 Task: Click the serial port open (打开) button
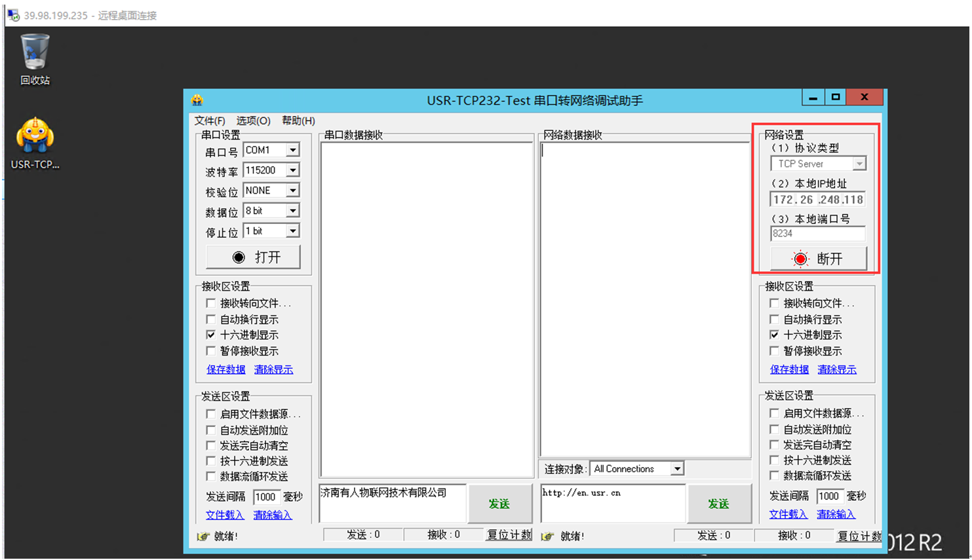click(253, 257)
